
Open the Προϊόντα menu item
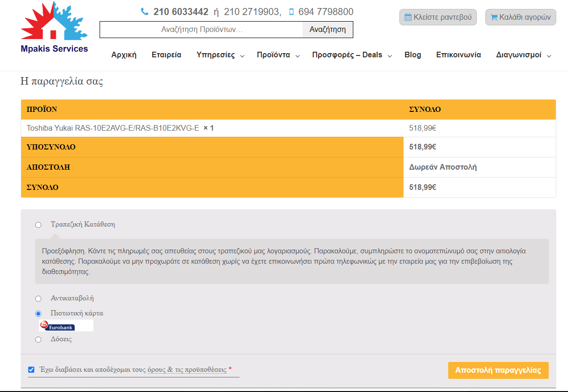(x=273, y=55)
